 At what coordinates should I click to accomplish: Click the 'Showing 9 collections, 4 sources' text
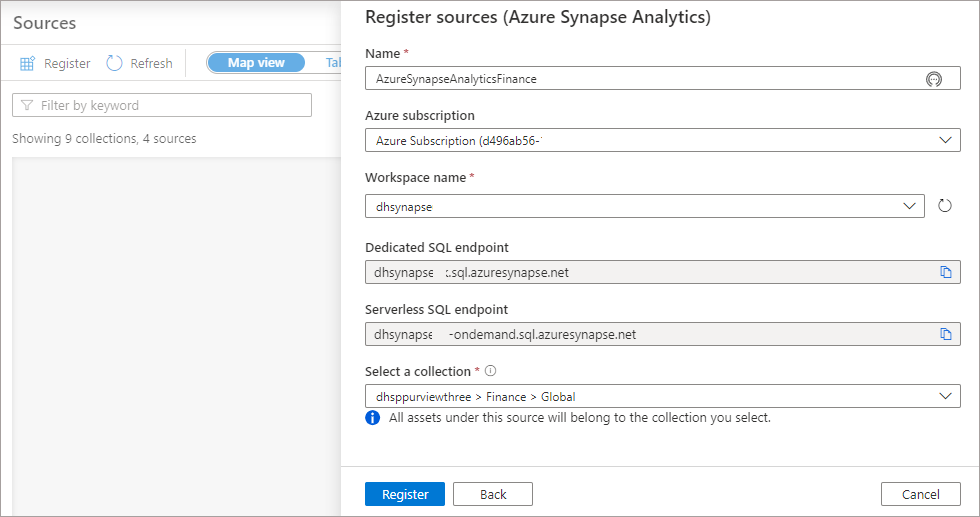pos(104,138)
